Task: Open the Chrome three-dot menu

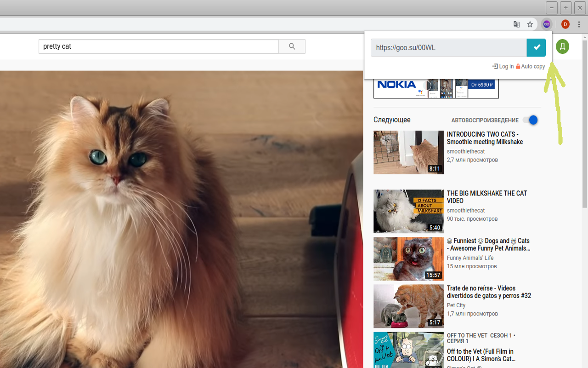Action: coord(579,24)
